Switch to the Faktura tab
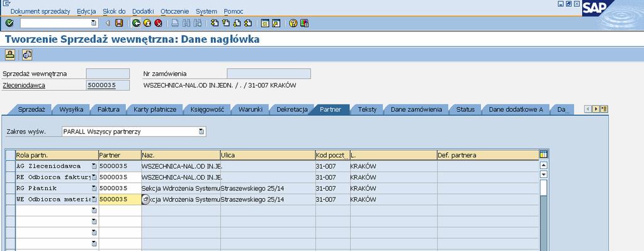 coord(108,109)
